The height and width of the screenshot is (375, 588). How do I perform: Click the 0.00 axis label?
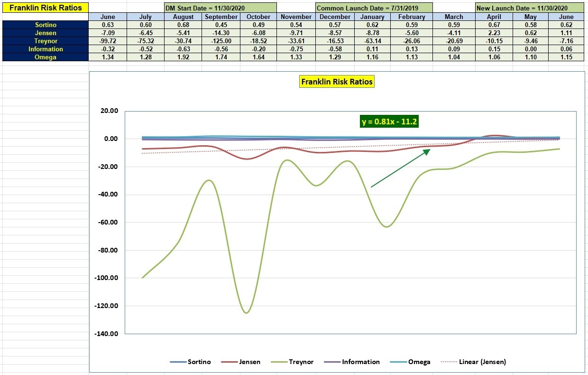tap(110, 139)
